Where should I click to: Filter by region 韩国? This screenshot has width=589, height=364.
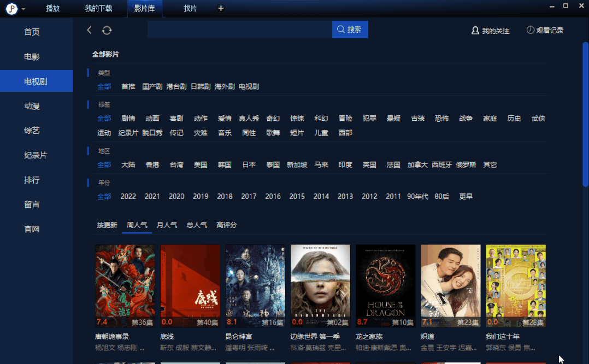click(x=225, y=165)
